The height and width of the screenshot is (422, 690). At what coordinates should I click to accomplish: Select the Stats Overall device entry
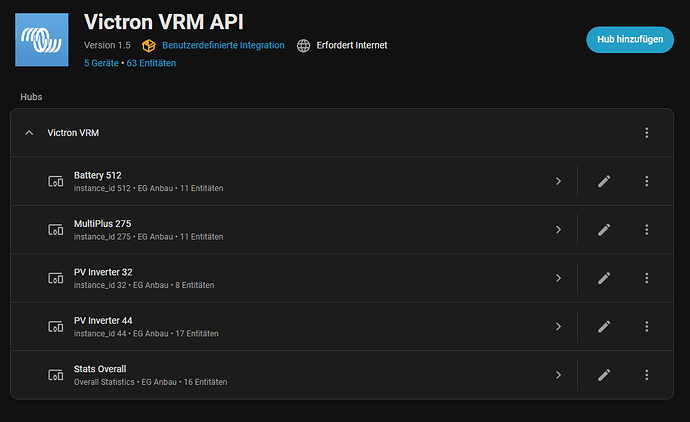pyautogui.click(x=150, y=375)
